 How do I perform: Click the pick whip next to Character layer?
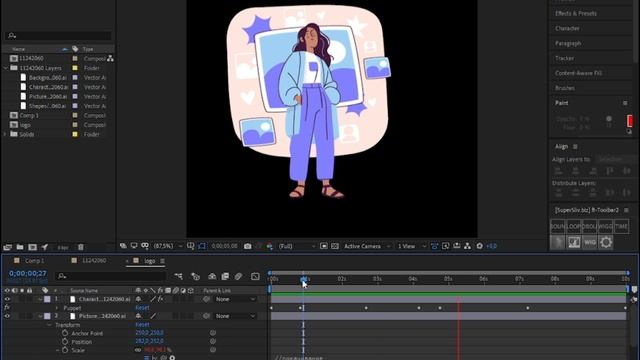(207, 299)
